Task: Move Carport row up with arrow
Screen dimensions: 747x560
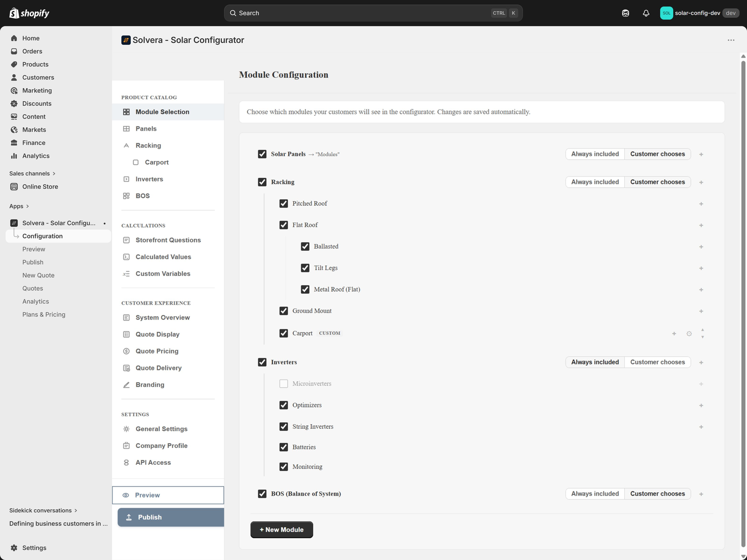Action: tap(703, 330)
